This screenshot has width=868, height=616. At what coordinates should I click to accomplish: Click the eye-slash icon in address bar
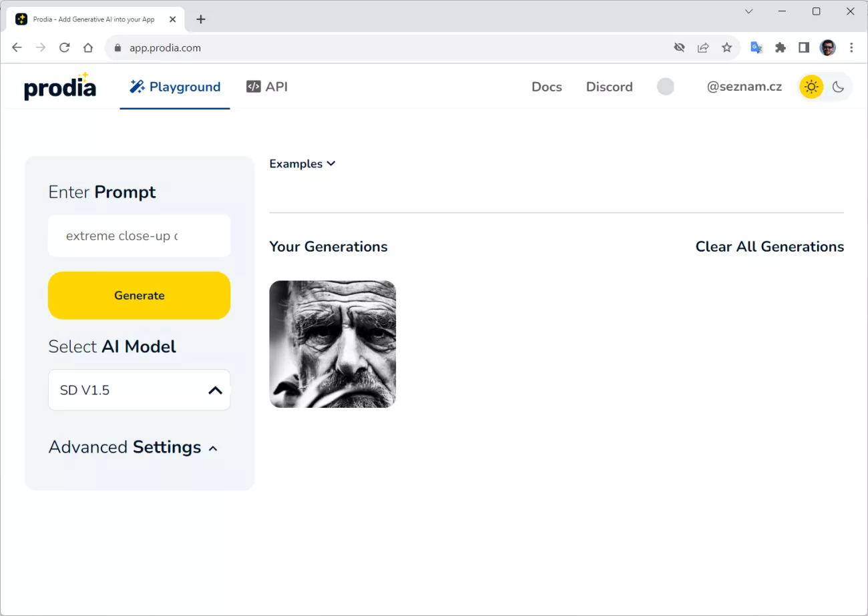pyautogui.click(x=680, y=47)
